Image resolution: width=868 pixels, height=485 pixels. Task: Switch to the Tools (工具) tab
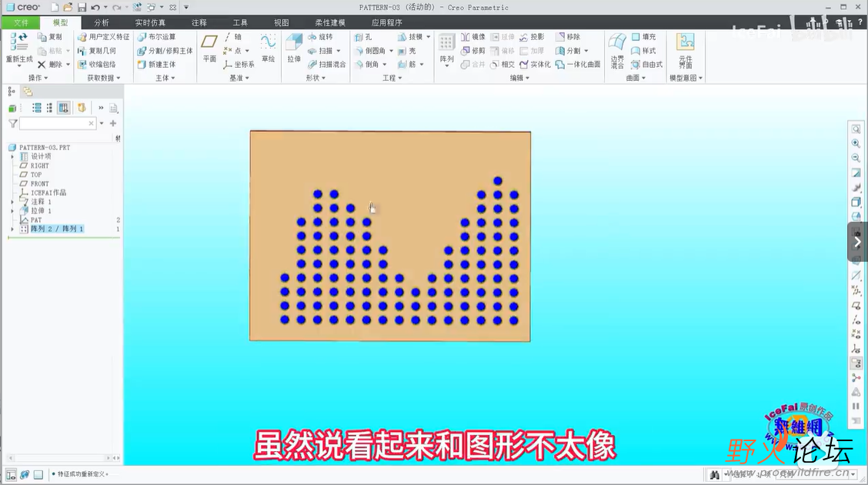point(239,22)
